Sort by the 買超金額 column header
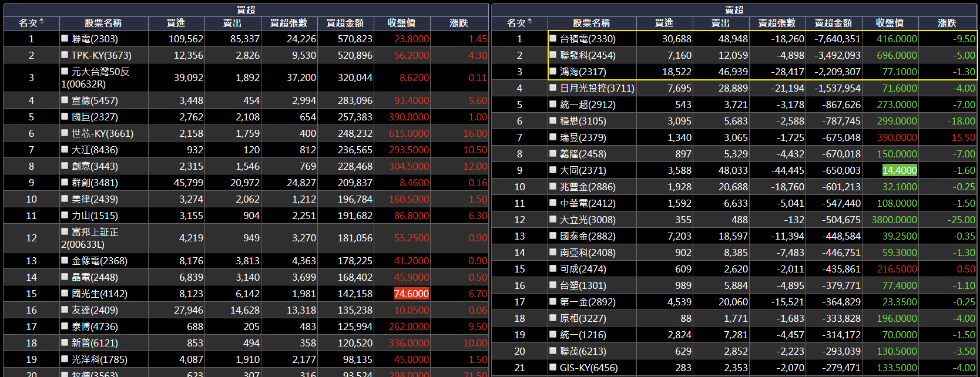This screenshot has height=377, width=980. [x=345, y=23]
